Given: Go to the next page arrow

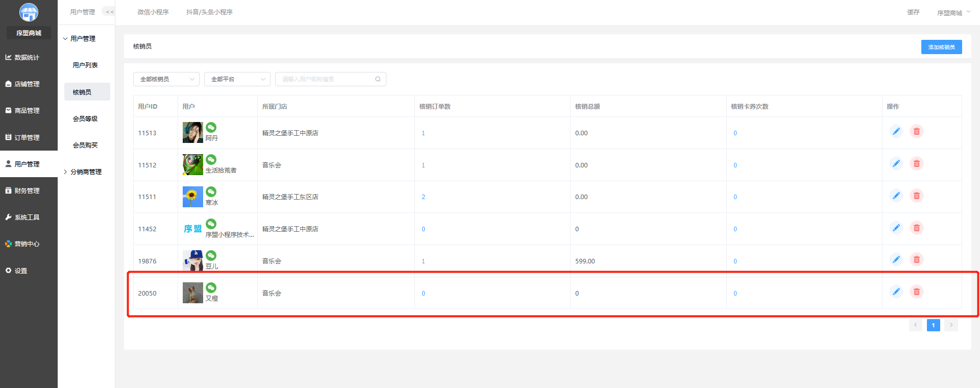Looking at the screenshot, I should (951, 325).
